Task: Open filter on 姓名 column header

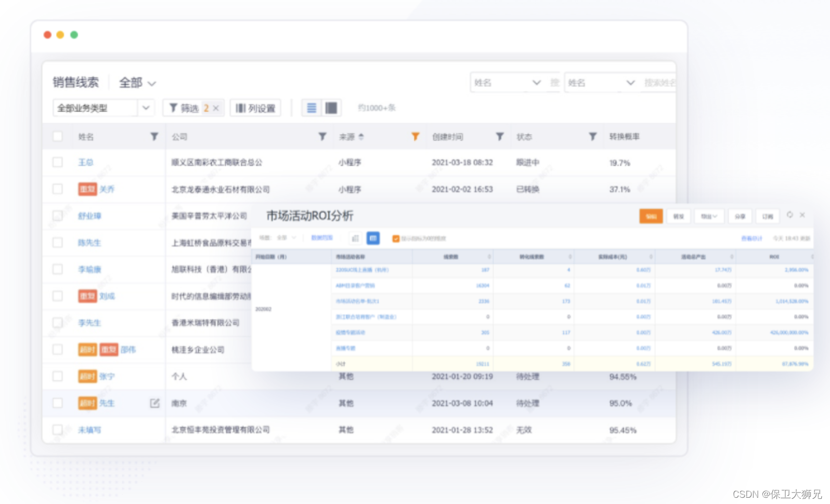Action: click(154, 137)
